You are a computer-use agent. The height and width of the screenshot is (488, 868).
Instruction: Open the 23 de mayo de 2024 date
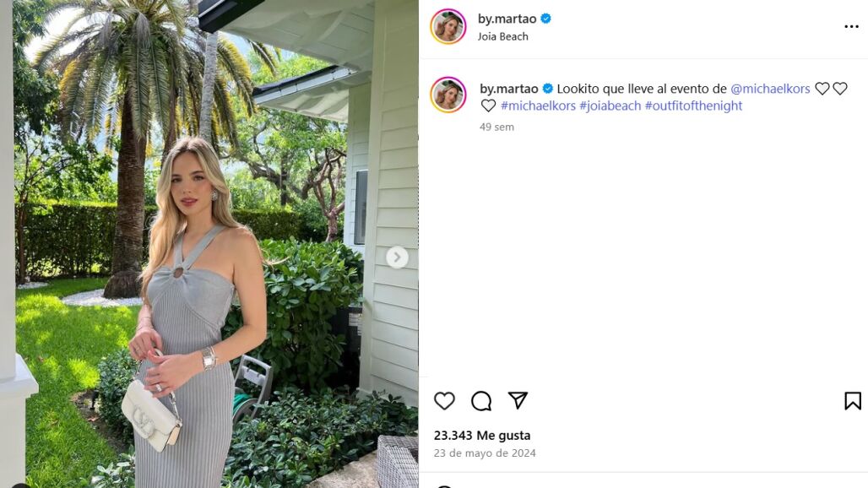click(485, 453)
